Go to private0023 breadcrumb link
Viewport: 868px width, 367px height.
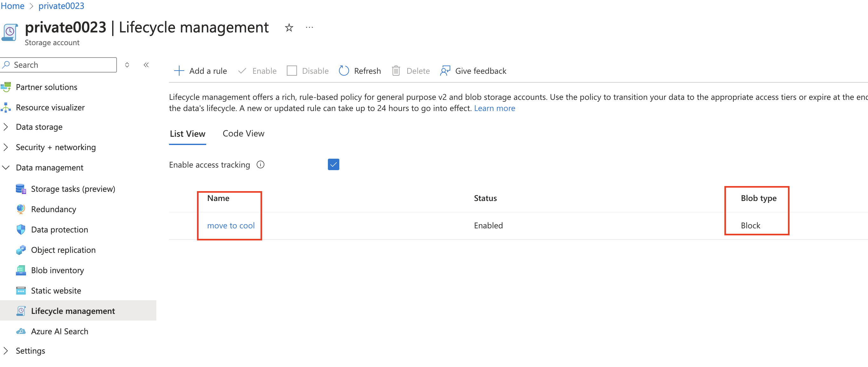pyautogui.click(x=61, y=6)
